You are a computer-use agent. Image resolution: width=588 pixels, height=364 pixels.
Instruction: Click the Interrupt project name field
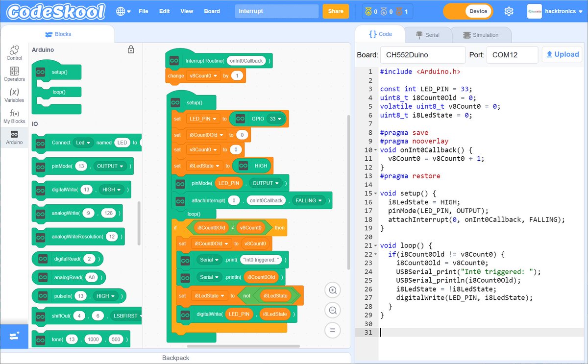pyautogui.click(x=277, y=11)
